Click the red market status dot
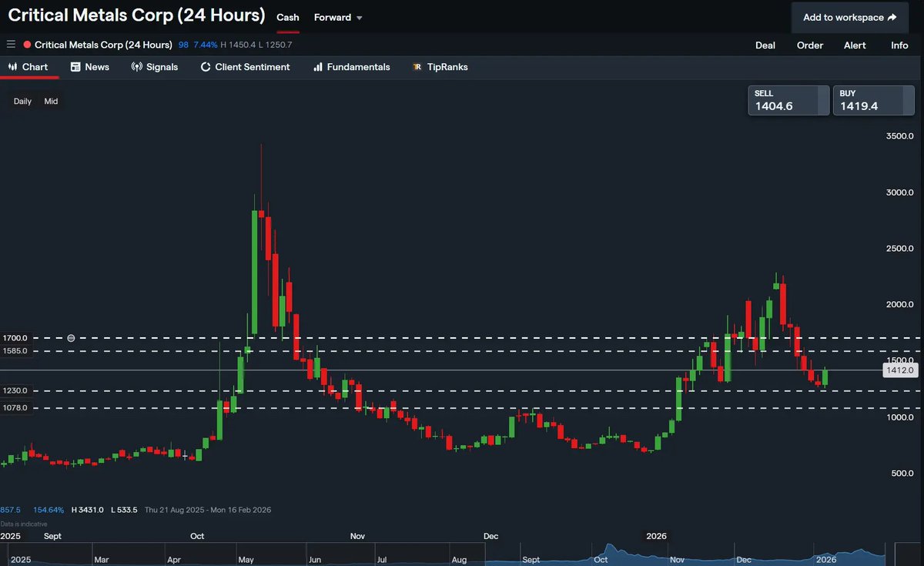This screenshot has height=566, width=924. tap(27, 45)
